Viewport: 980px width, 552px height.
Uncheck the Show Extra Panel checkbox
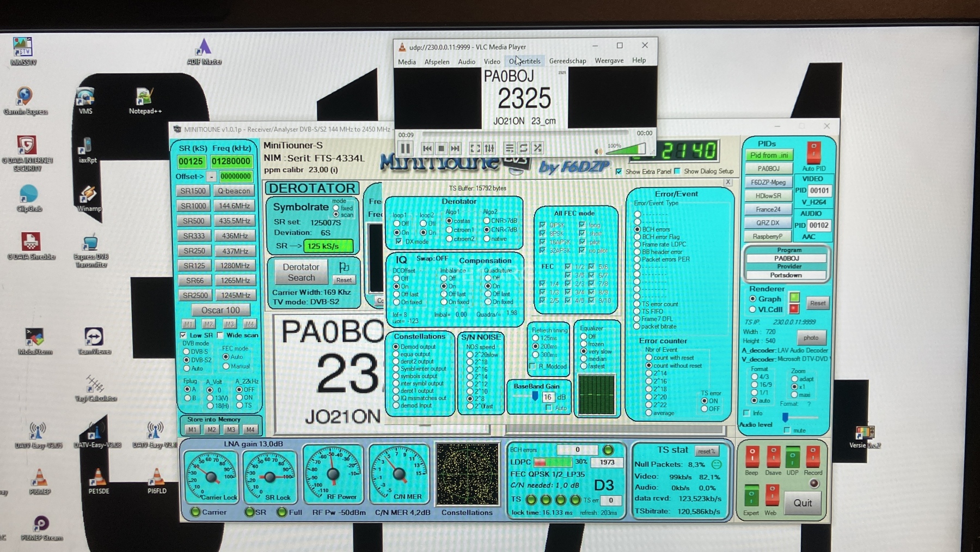pyautogui.click(x=618, y=171)
